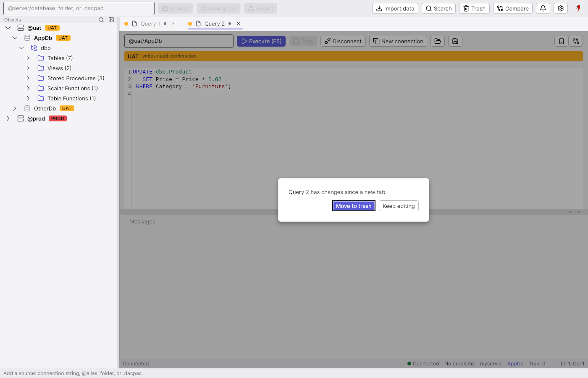Screen dimensions: 588x378
Task: Click AppDb link in status bar
Action: (x=515, y=364)
